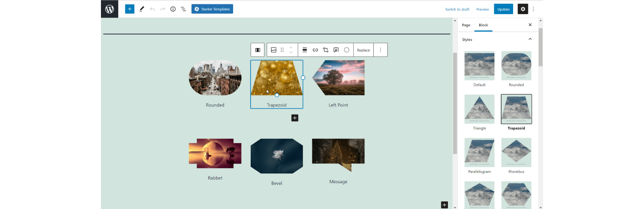The height and width of the screenshot is (209, 644).
Task: Click the Bevel caption text
Action: tap(277, 183)
